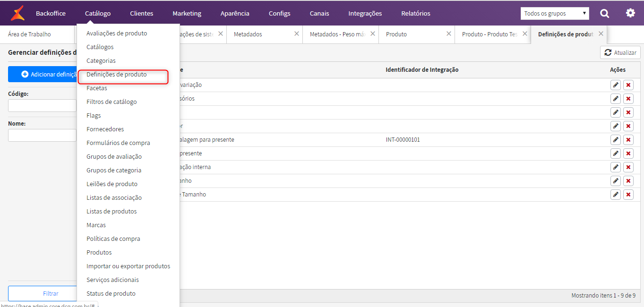Image resolution: width=644 pixels, height=307 pixels.
Task: Close the Metadados tab
Action: coord(296,34)
